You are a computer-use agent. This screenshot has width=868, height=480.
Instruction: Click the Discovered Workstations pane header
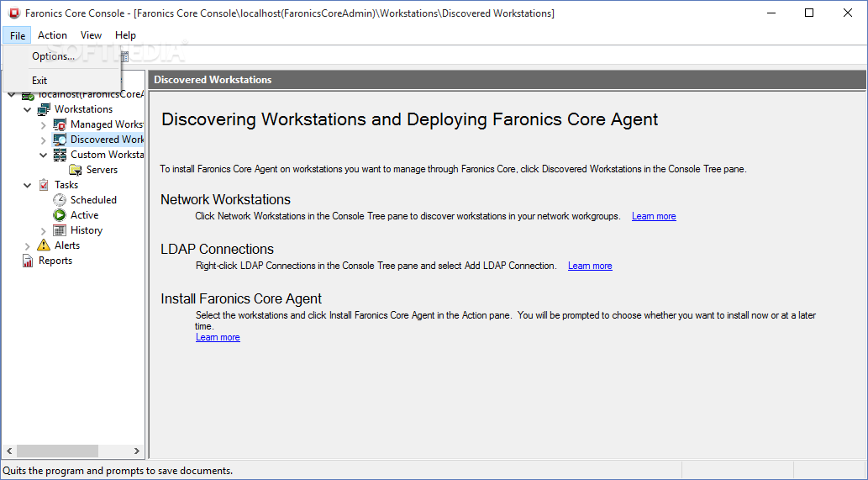point(507,80)
